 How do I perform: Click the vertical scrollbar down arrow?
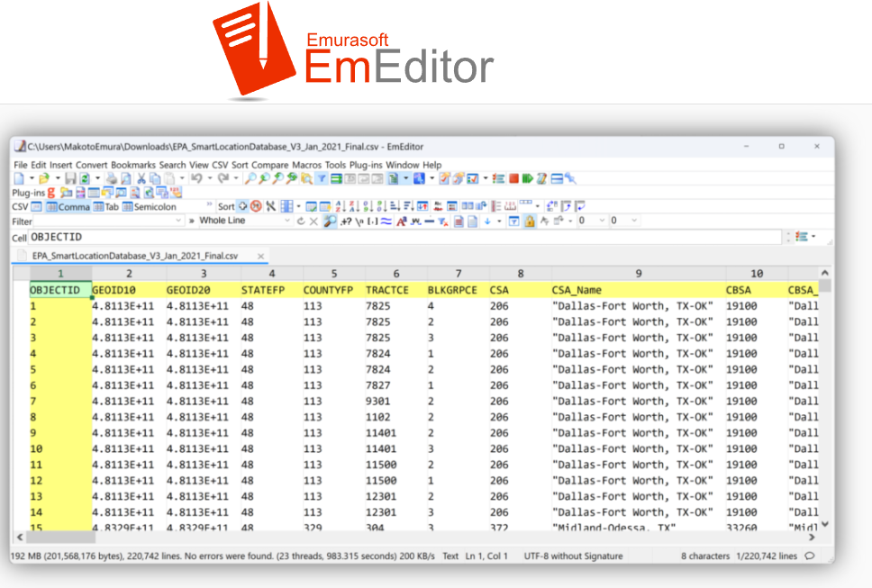coord(825,524)
